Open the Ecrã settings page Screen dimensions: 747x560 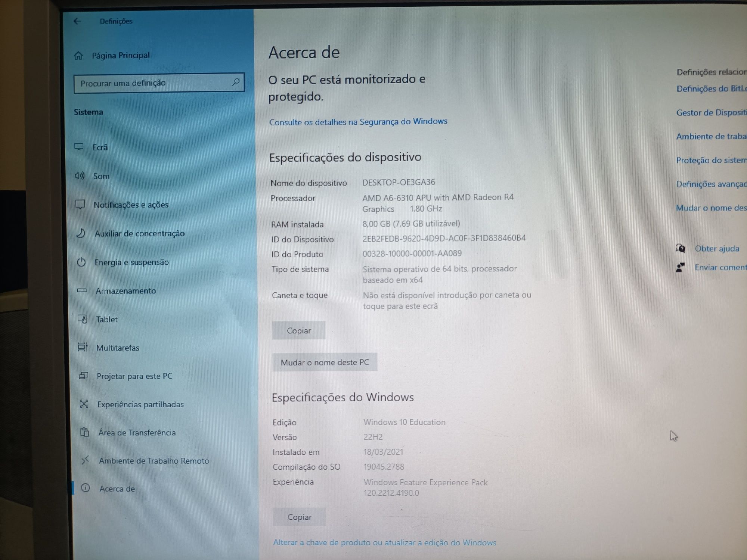point(100,147)
